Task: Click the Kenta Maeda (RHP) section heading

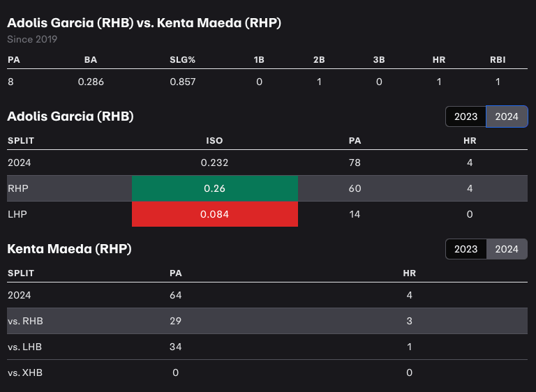Action: pos(69,248)
